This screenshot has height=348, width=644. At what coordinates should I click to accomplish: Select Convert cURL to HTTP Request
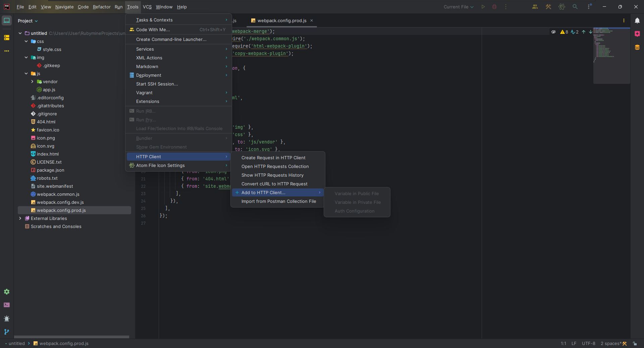274,184
